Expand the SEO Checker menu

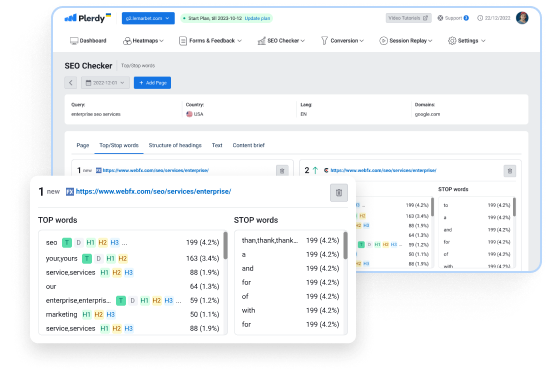(281, 41)
